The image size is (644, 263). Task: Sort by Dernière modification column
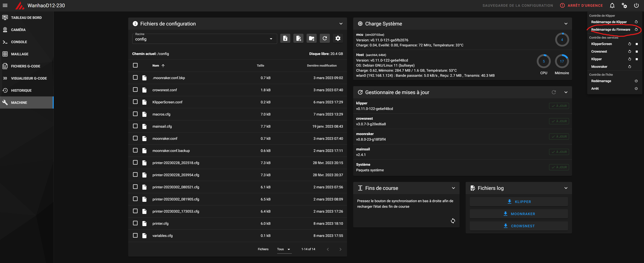coord(322,66)
